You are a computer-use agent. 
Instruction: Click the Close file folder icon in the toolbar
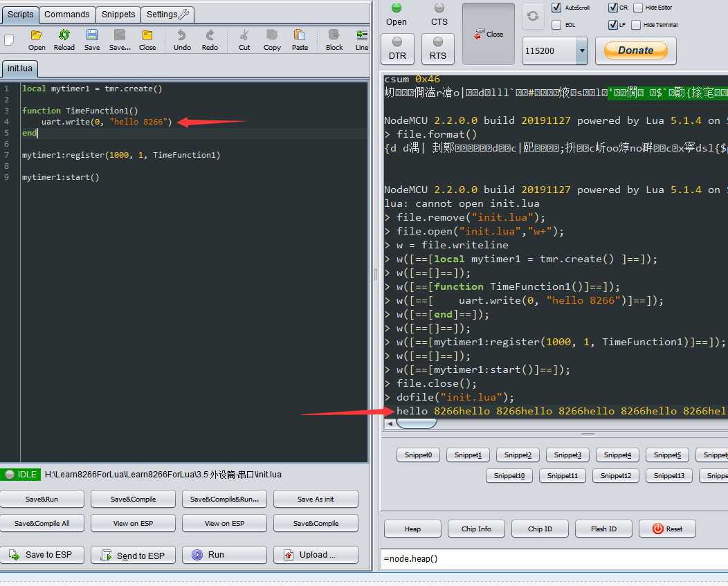147,40
